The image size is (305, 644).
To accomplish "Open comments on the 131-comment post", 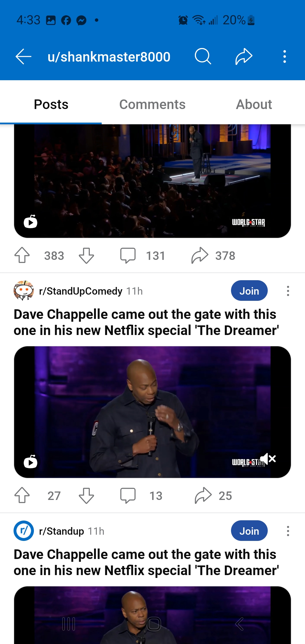I will coord(142,255).
